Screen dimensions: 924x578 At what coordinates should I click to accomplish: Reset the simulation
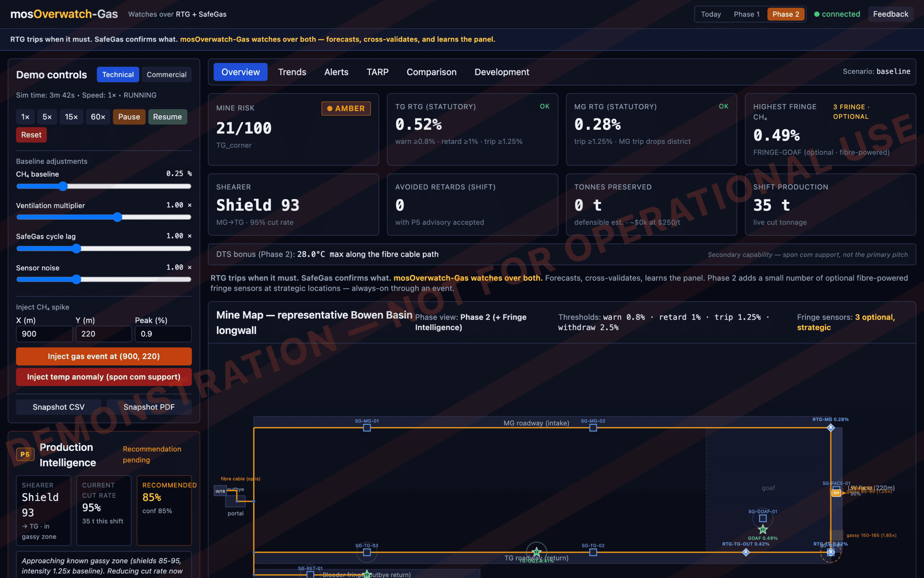coord(31,135)
